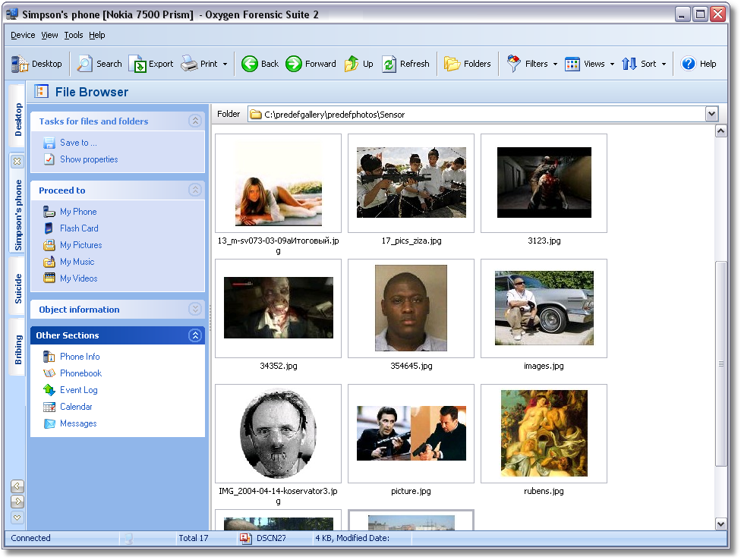741x560 pixels.
Task: Collapse Tasks for files and folders section
Action: [x=194, y=121]
